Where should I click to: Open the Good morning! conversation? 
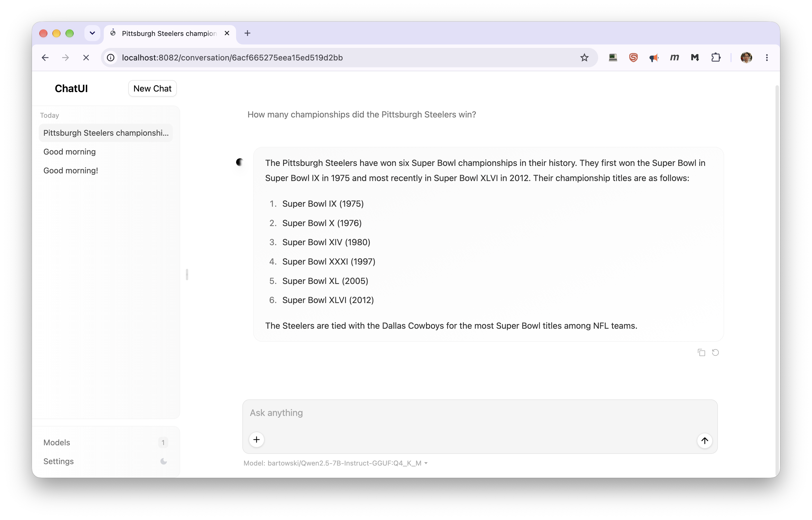(x=106, y=171)
